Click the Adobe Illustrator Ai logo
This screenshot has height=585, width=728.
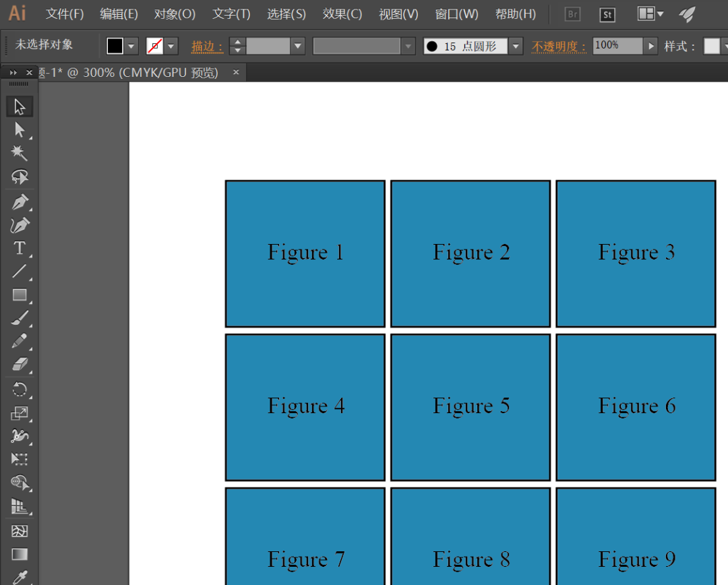pos(17,13)
